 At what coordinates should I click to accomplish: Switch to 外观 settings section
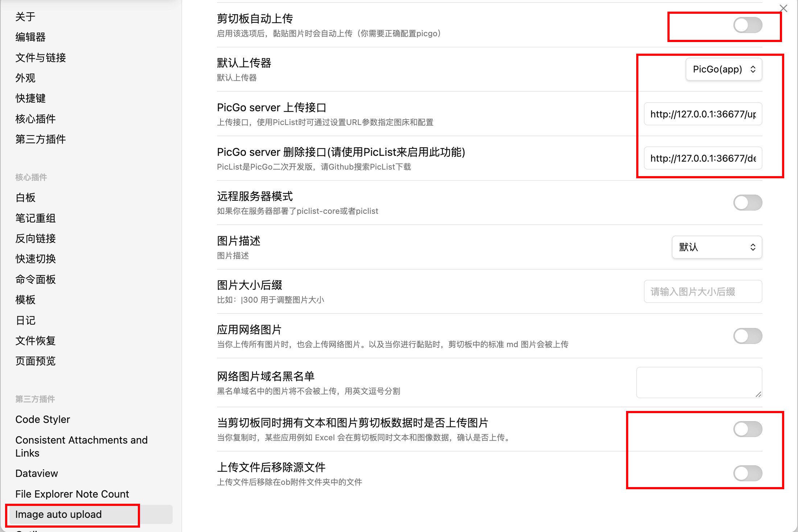[x=25, y=78]
